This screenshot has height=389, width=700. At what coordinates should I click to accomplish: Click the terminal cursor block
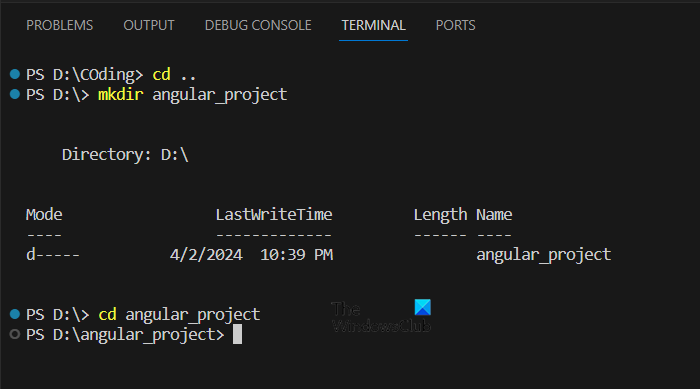click(x=238, y=334)
